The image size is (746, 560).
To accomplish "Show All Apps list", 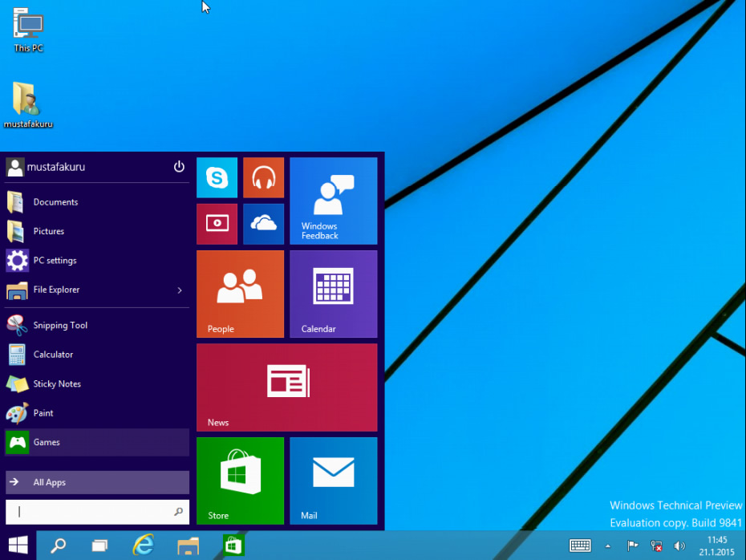I will tap(97, 482).
